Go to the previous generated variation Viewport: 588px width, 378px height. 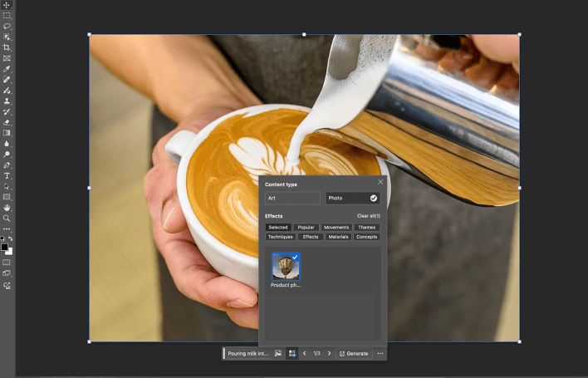(x=304, y=353)
